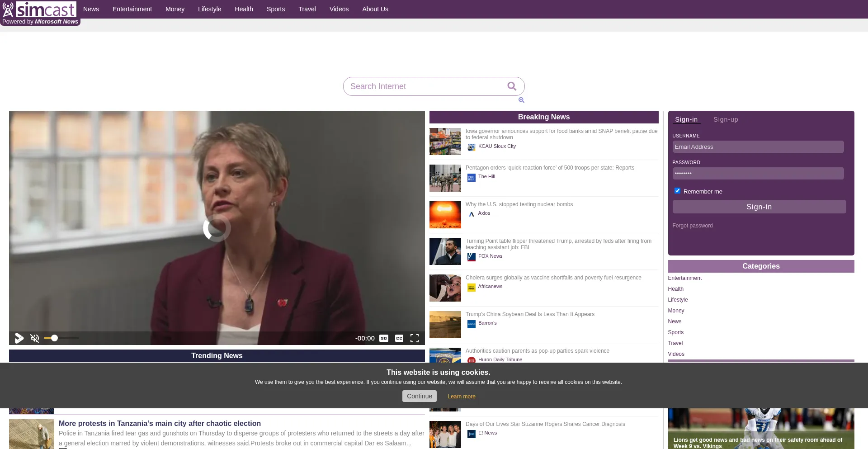Click the small zoom icon below the search bar

(x=521, y=100)
